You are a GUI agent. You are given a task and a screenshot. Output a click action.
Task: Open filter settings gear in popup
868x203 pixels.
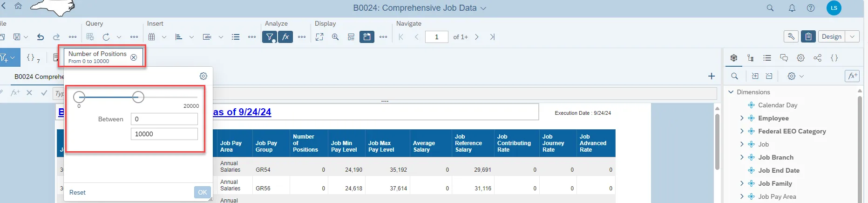pos(203,76)
